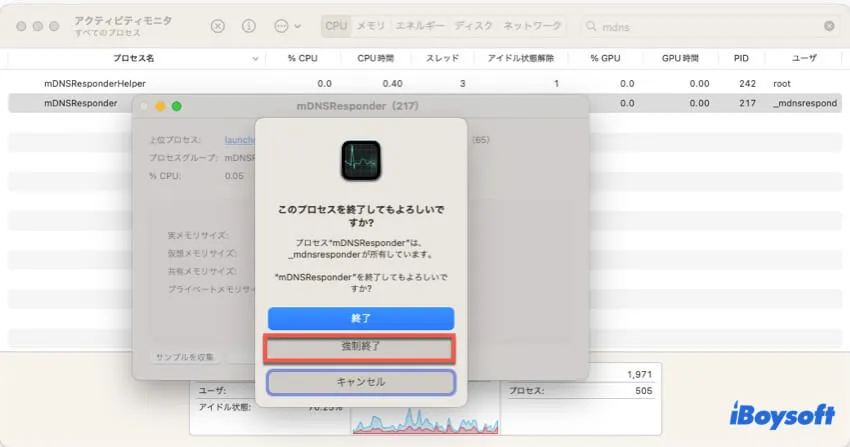Click the 強制終了 force quit button

tap(360, 347)
